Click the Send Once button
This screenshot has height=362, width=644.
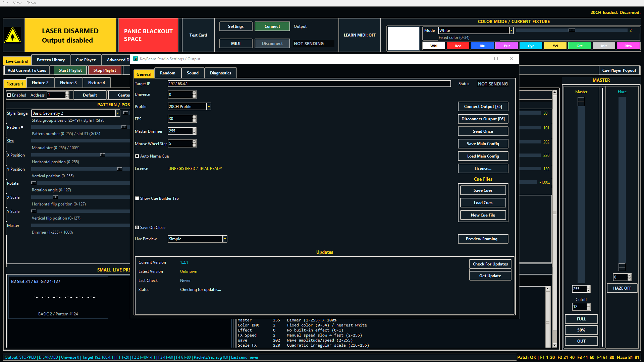(x=483, y=131)
